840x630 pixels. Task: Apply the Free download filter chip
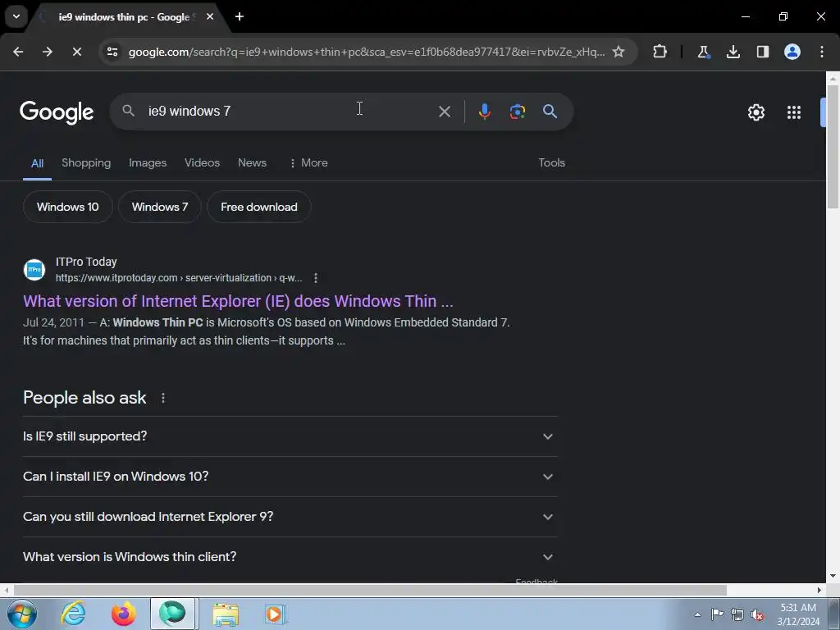point(258,207)
